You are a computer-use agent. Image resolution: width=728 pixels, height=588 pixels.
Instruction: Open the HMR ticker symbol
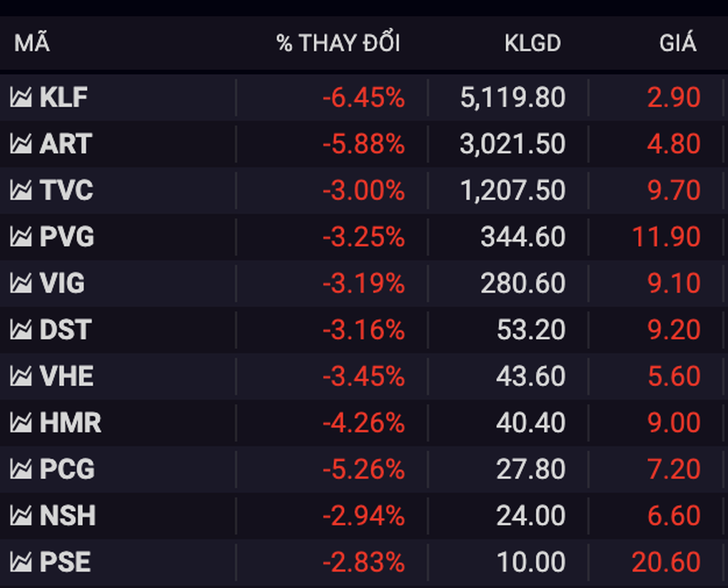70,422
